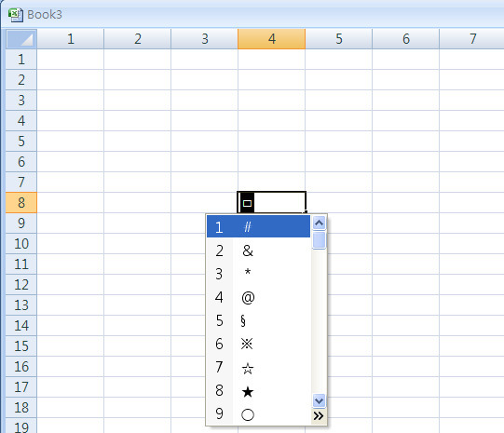504x433 pixels.
Task: Click the Book3 window title text
Action: (45, 15)
